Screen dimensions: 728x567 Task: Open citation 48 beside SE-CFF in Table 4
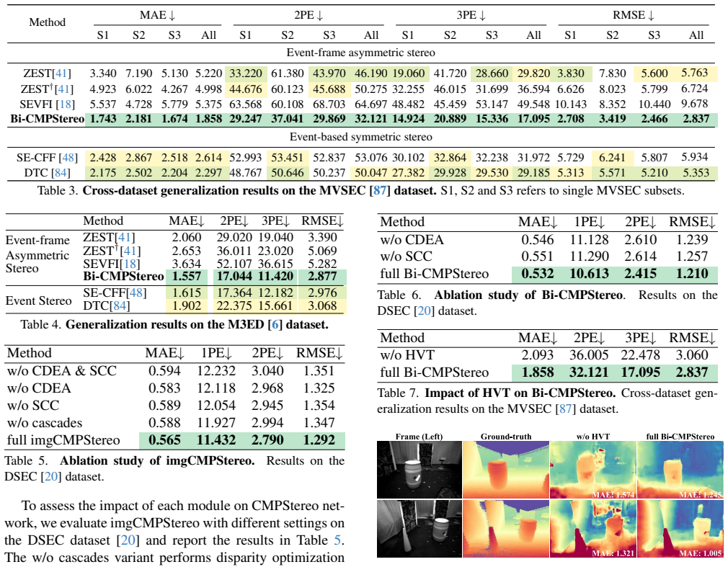(136, 293)
